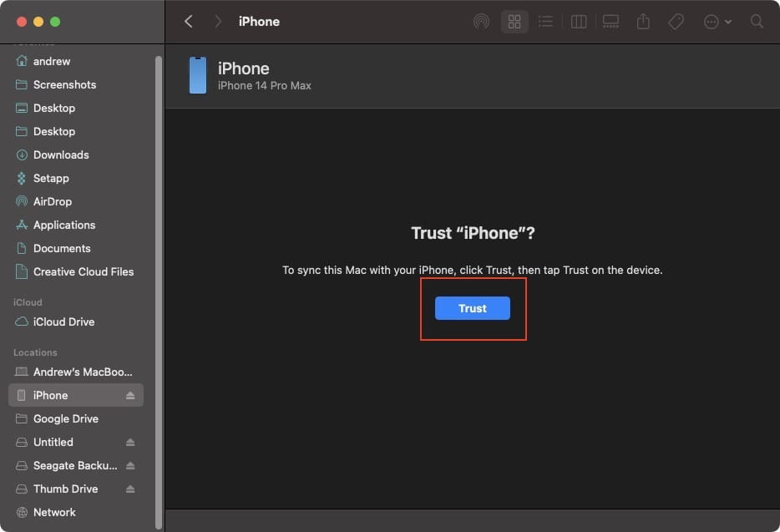The image size is (780, 532).
Task: Switch to icon grid view
Action: [514, 22]
